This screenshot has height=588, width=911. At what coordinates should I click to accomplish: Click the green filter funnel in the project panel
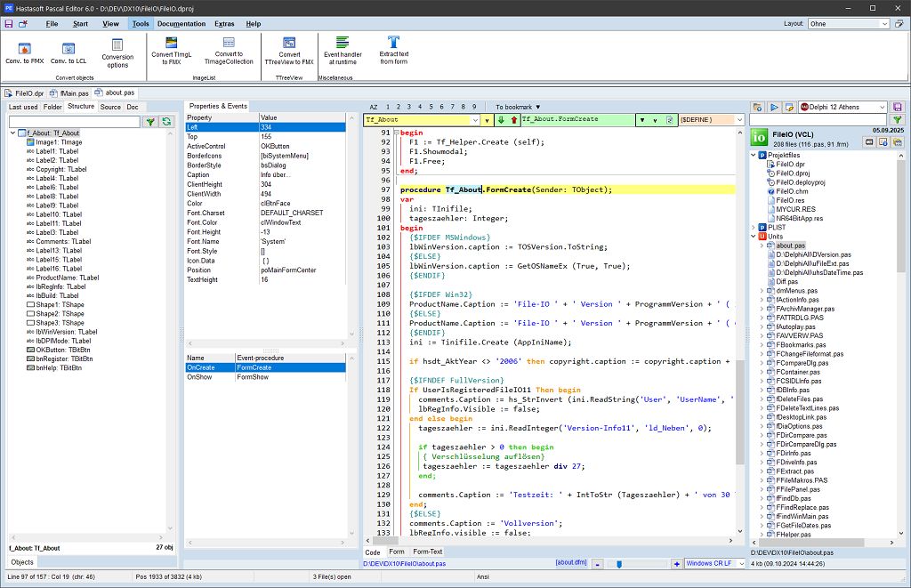coord(898,118)
